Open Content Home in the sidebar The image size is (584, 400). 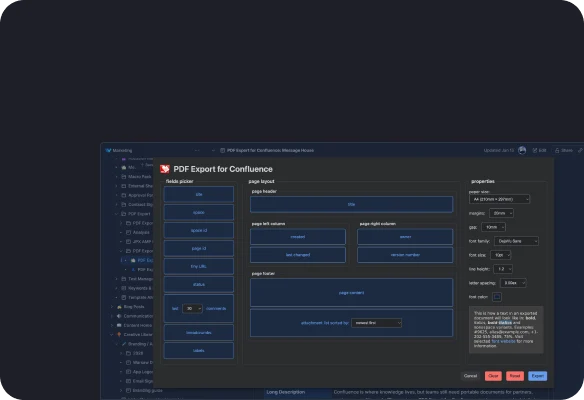[x=137, y=326]
